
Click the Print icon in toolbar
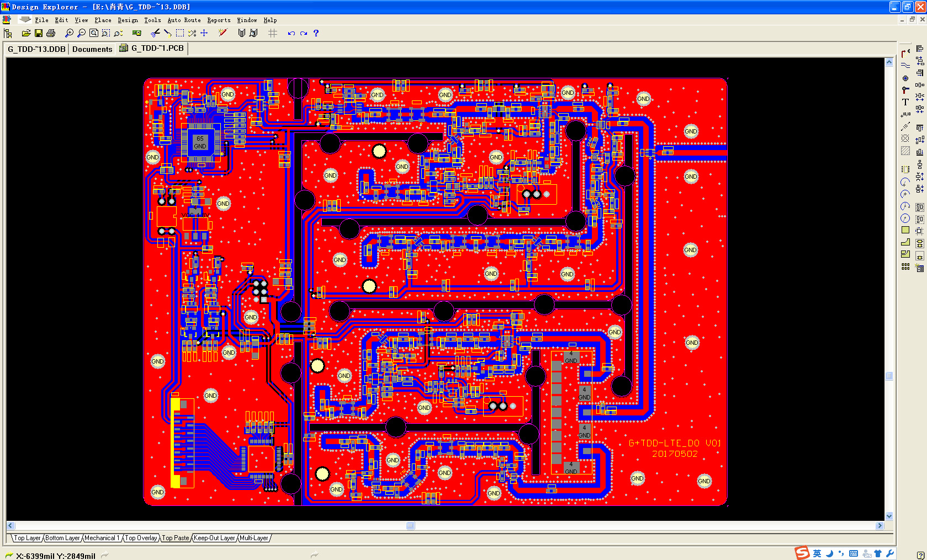coord(51,33)
